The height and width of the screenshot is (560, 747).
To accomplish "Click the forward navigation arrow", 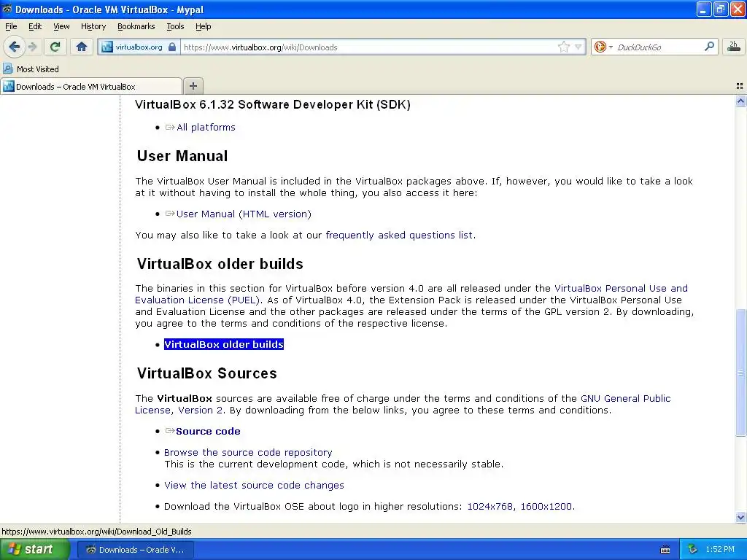I will [32, 47].
